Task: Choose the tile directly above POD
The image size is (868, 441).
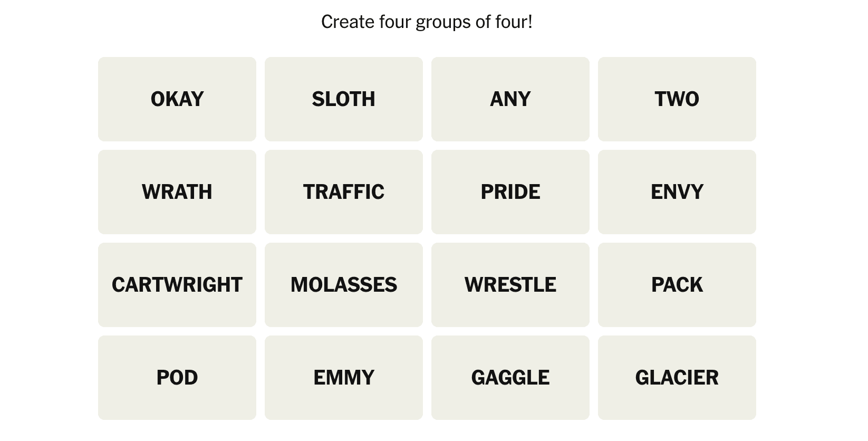Action: 177,285
